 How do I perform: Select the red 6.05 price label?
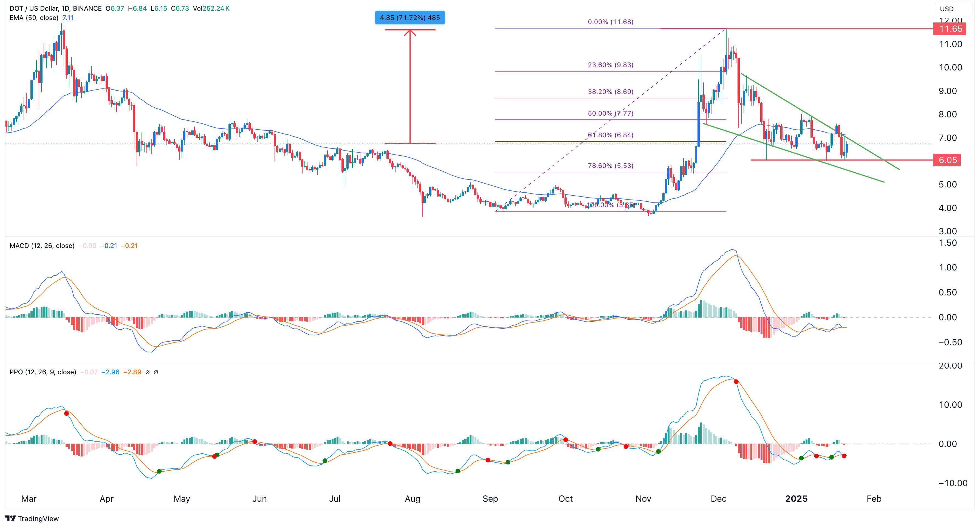coord(947,160)
